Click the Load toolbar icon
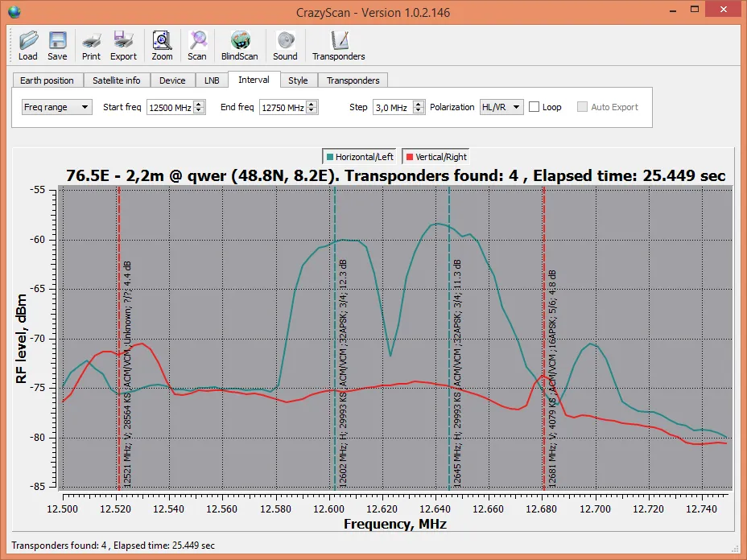 pos(27,46)
